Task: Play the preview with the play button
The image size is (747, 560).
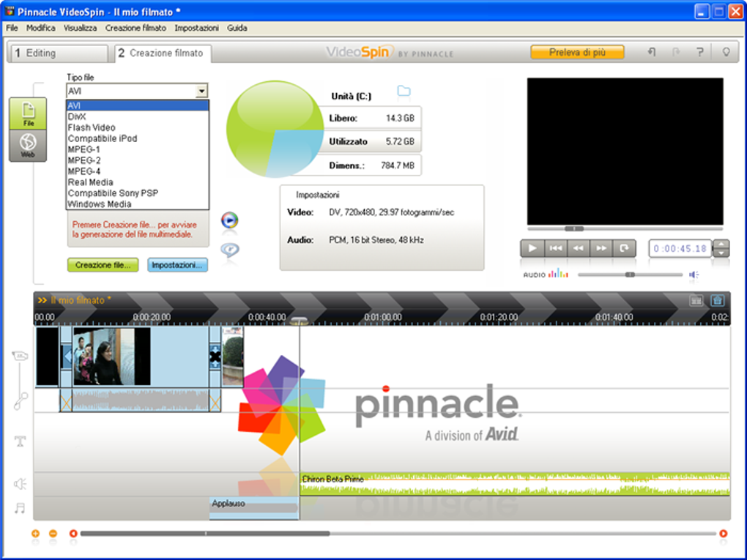Action: tap(532, 248)
